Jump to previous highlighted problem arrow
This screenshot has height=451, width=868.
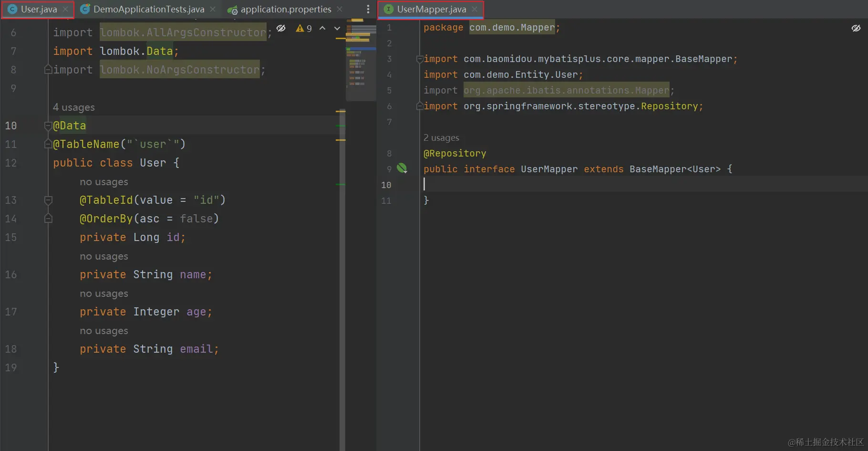322,28
